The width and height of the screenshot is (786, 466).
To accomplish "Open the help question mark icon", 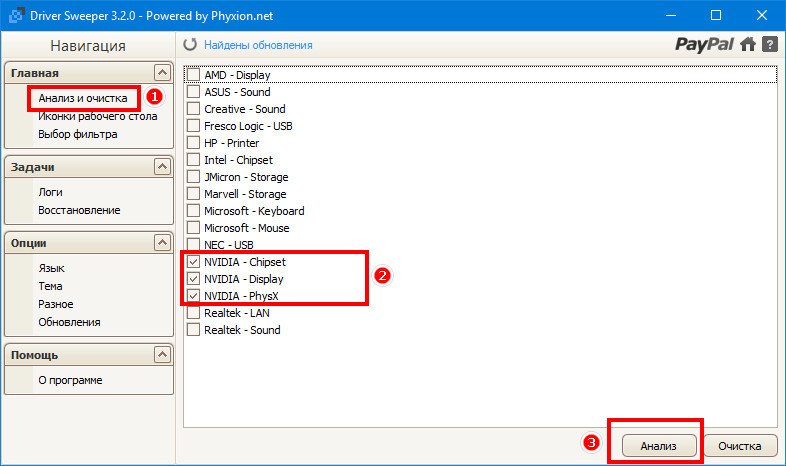I will click(x=770, y=44).
